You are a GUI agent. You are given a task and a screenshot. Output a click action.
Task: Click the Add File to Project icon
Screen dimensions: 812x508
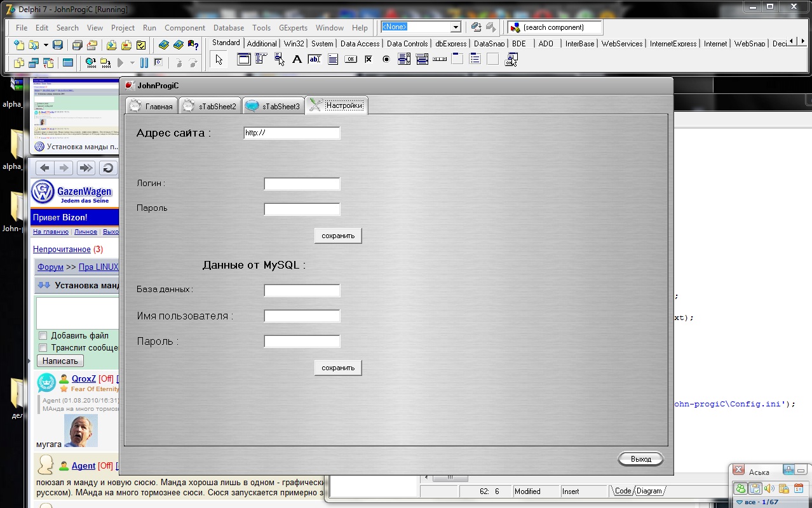[x=112, y=45]
